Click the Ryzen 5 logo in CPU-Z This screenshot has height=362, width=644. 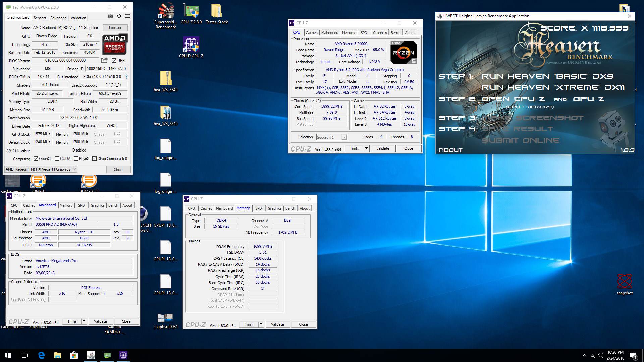point(404,53)
